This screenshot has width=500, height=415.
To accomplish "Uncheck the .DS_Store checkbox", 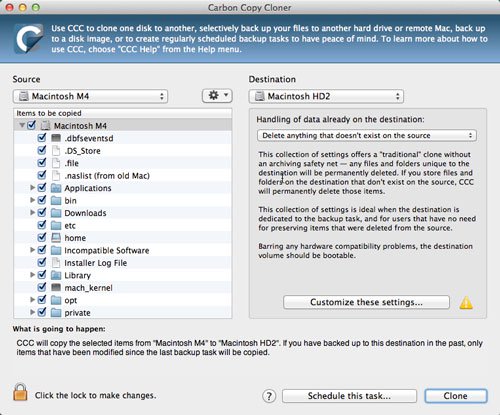I will coord(42,150).
